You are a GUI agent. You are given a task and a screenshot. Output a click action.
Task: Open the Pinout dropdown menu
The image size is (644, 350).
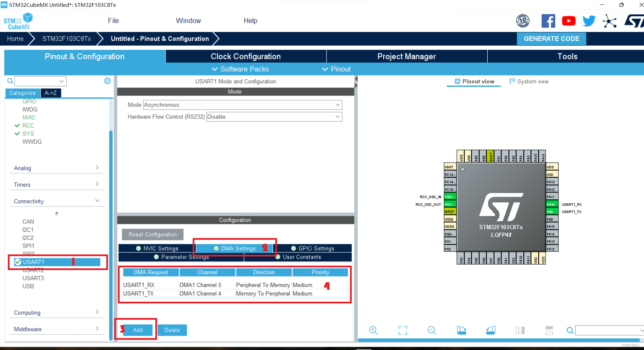pyautogui.click(x=336, y=69)
